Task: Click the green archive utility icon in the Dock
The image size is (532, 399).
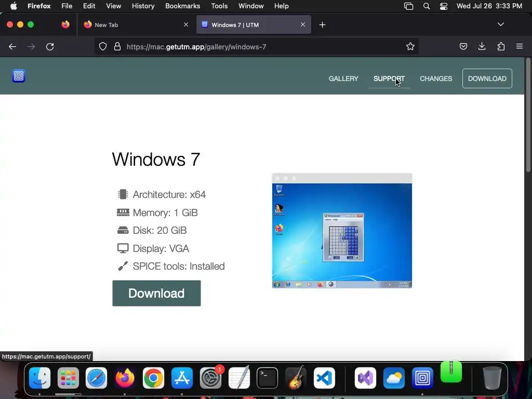Action: point(451,372)
